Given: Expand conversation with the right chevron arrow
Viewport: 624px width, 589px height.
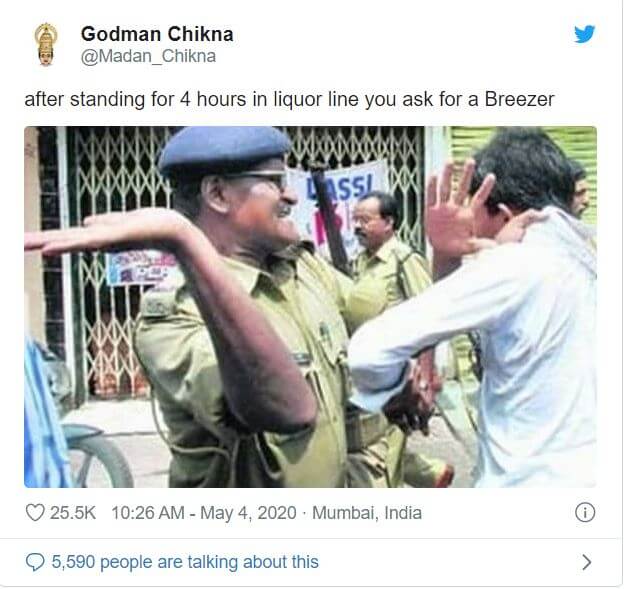Looking at the screenshot, I should tap(586, 562).
